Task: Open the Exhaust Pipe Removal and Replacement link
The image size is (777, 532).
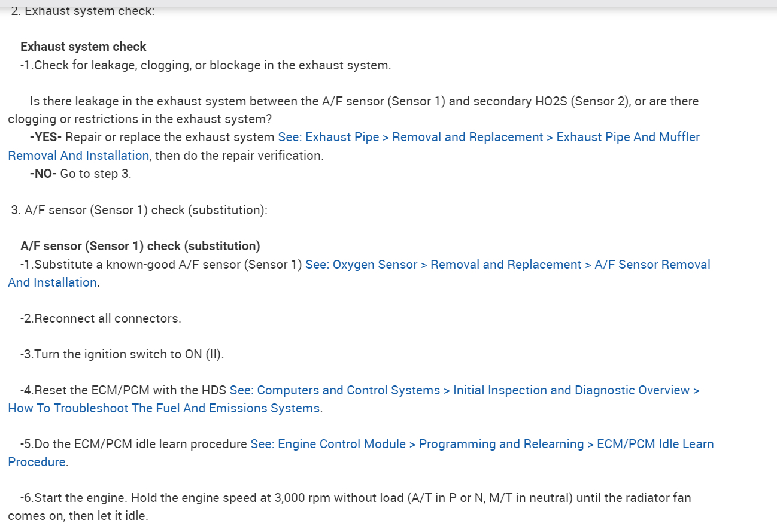Action: tap(488, 137)
